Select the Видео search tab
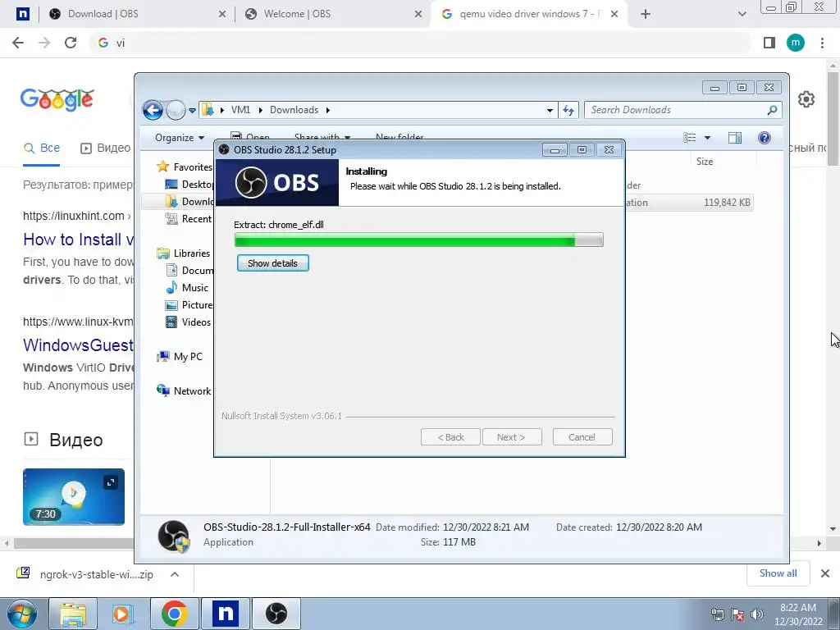This screenshot has height=630, width=840. (x=106, y=148)
